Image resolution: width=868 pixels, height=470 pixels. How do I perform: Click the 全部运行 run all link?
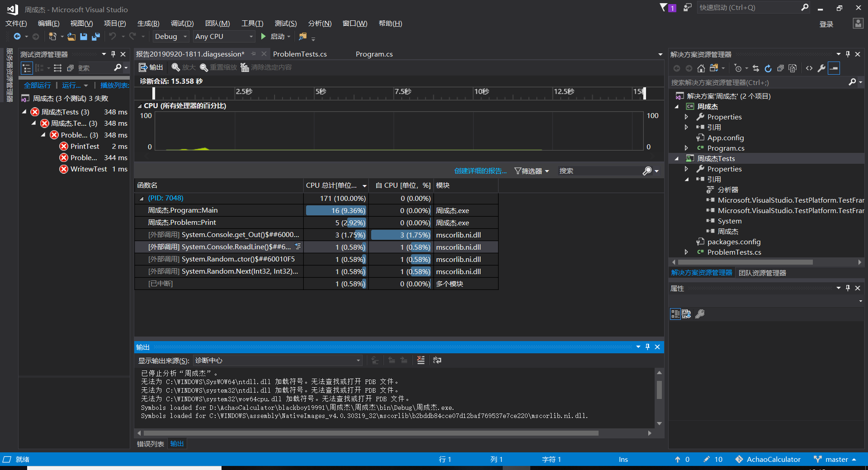(x=38, y=85)
